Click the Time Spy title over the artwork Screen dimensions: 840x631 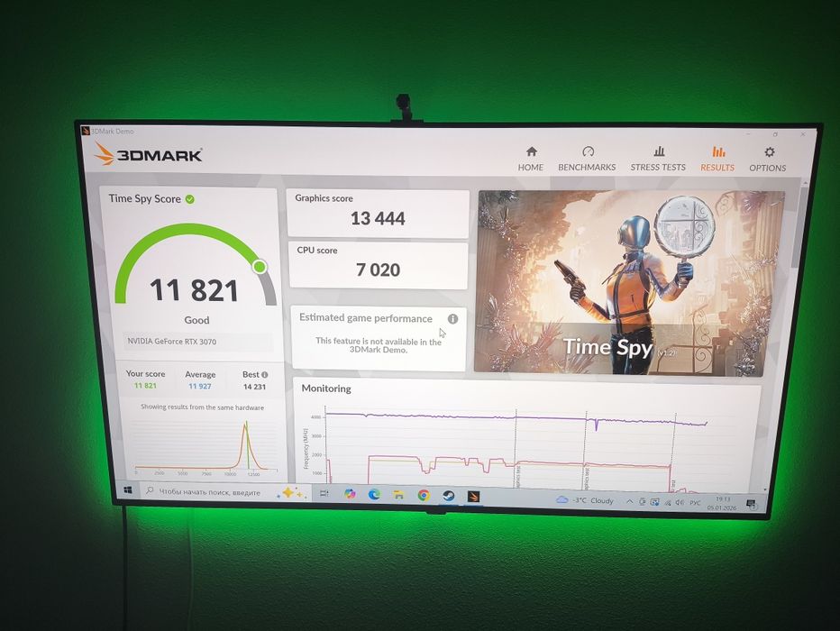[x=607, y=347]
